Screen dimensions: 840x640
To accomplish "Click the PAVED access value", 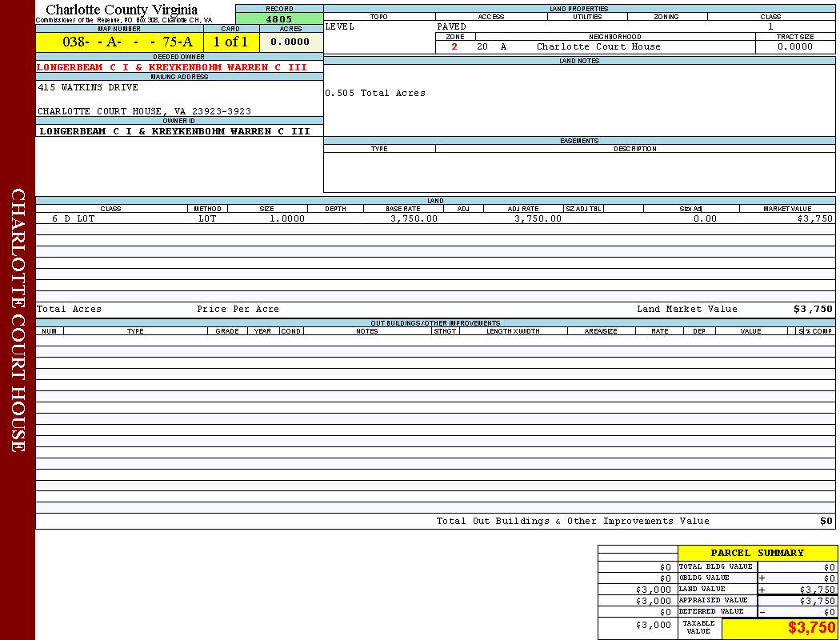I will pyautogui.click(x=451, y=27).
